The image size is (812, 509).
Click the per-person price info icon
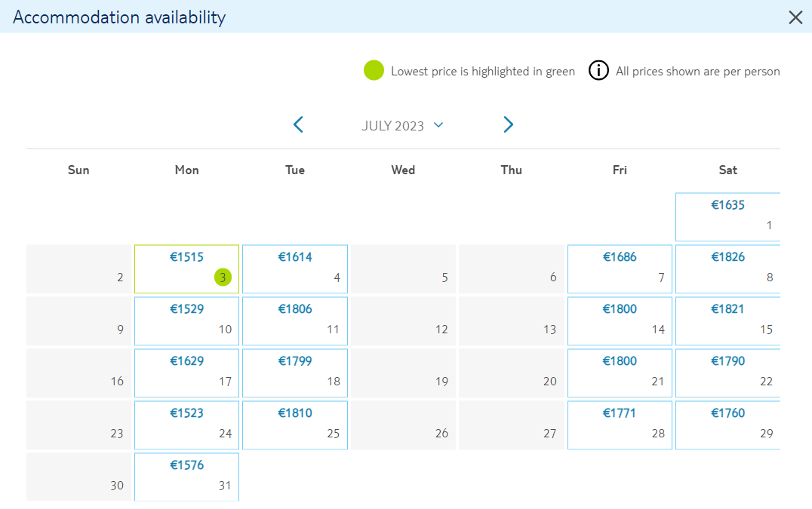tap(598, 70)
